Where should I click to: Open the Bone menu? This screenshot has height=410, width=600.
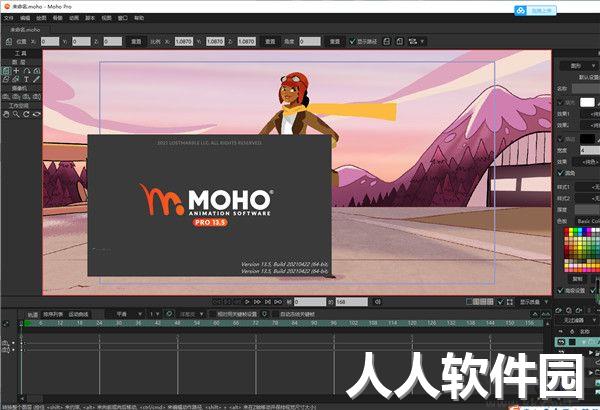pyautogui.click(x=57, y=18)
